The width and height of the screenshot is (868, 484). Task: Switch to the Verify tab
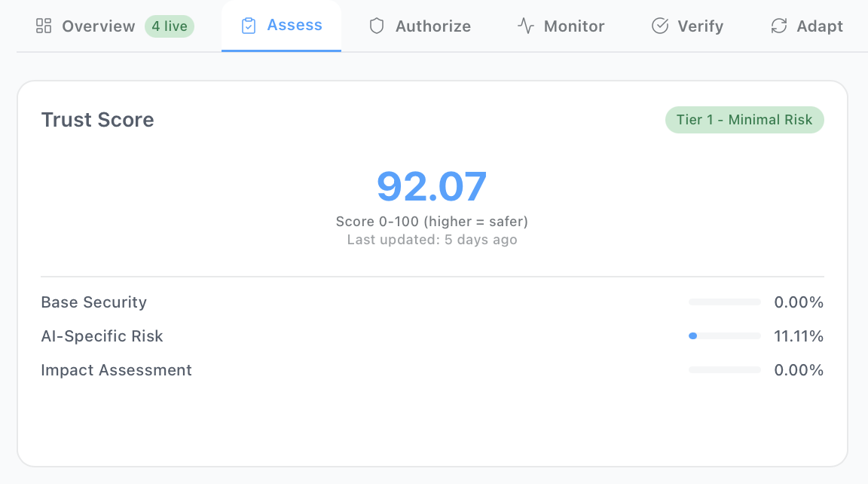pos(702,26)
